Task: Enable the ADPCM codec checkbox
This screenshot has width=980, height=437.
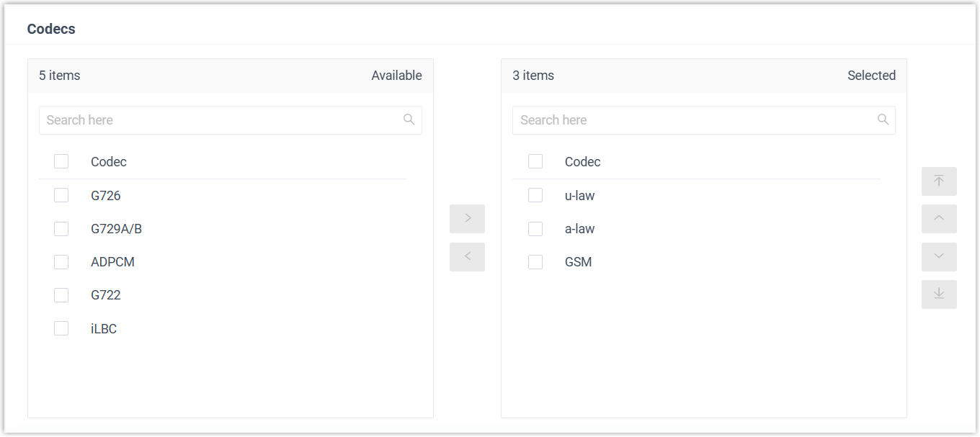Action: coord(61,262)
